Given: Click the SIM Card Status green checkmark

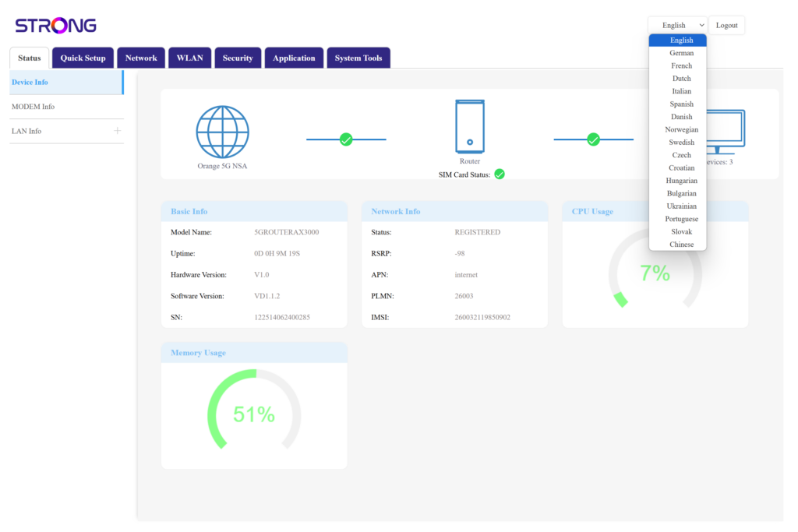Looking at the screenshot, I should pos(500,174).
